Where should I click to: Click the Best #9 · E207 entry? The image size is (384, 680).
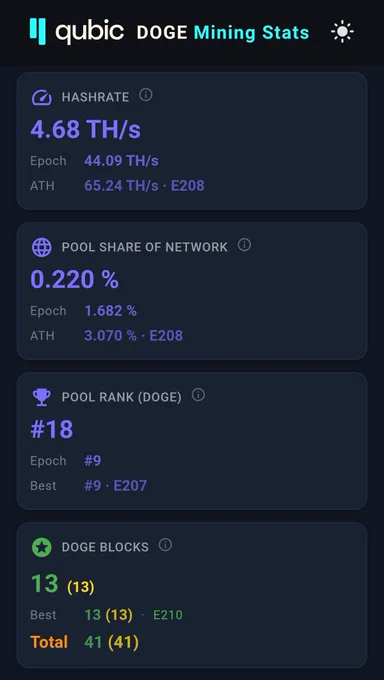pos(89,485)
